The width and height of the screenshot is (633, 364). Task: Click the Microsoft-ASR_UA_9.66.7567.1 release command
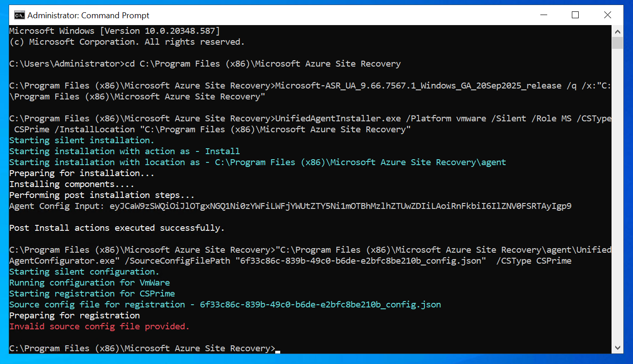310,91
